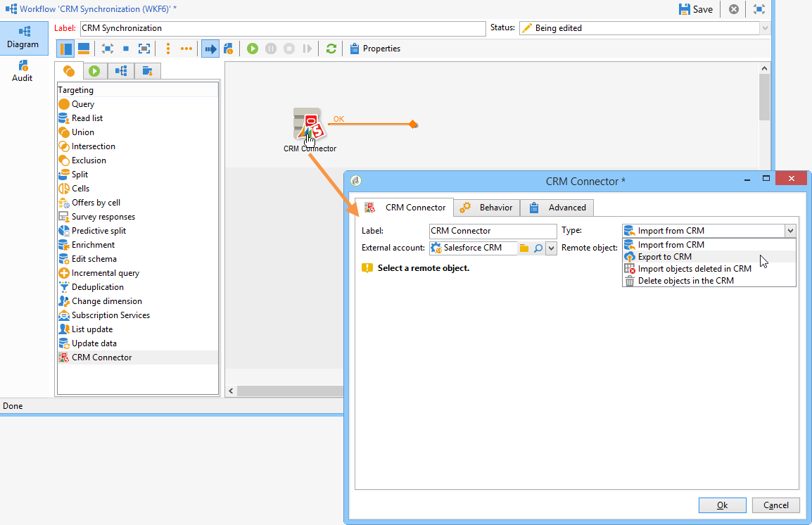Click horizontal three-dots alignment icon
The width and height of the screenshot is (812, 525).
coord(186,49)
